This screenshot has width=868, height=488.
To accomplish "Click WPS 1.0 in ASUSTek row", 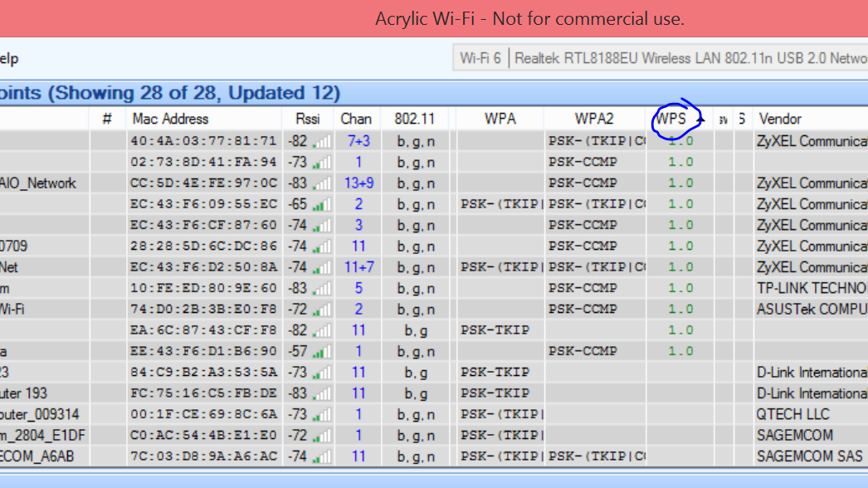I will click(x=681, y=310).
